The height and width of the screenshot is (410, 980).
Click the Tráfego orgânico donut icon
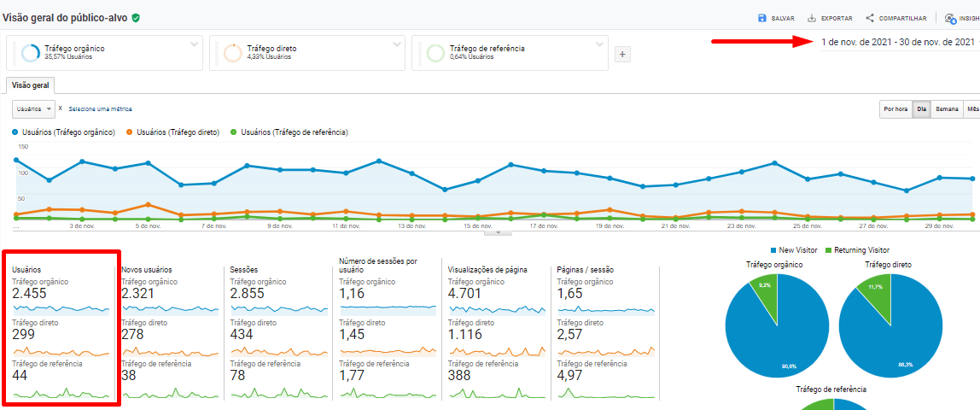click(31, 53)
